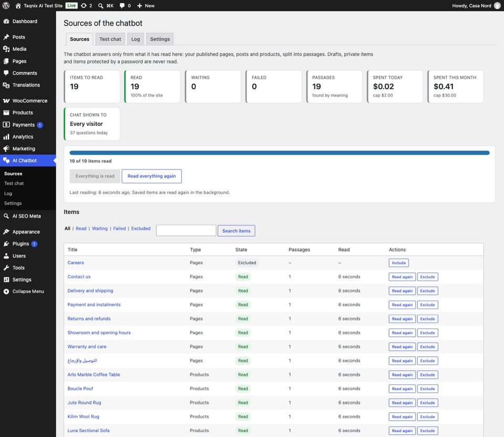
Task: Read again the Delivery and shipping page
Action: (402, 291)
